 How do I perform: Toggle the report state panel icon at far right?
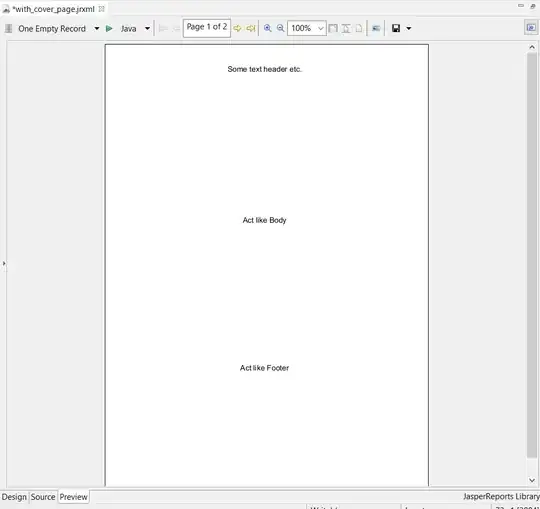pyautogui.click(x=531, y=28)
